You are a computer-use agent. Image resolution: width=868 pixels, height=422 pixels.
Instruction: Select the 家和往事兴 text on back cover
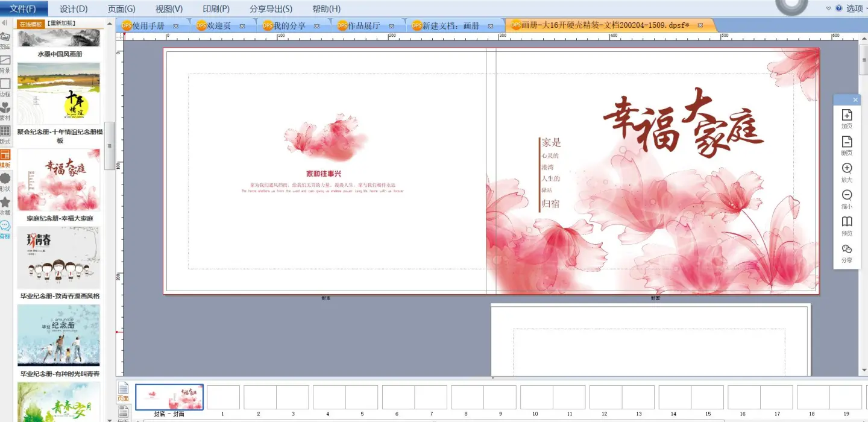coord(324,174)
